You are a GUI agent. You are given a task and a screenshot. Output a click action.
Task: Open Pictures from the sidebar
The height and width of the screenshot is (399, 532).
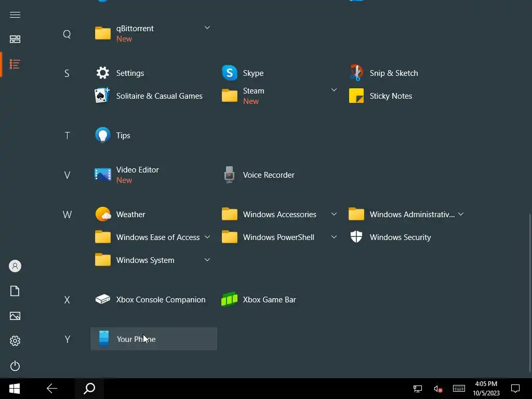coord(15,316)
